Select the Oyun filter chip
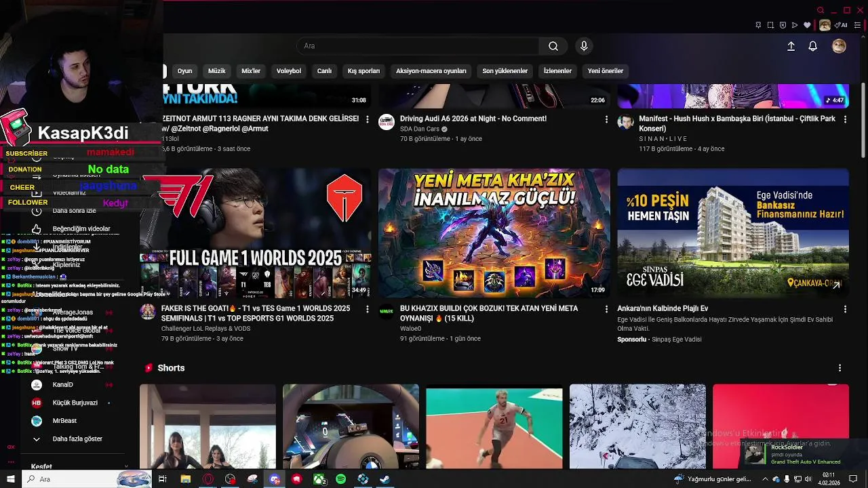This screenshot has width=868, height=488. click(x=184, y=70)
